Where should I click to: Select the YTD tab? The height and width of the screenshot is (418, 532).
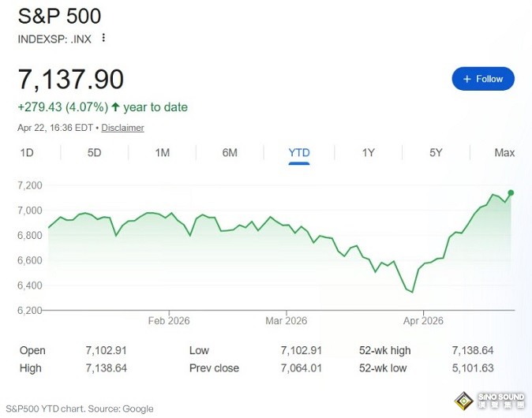299,153
